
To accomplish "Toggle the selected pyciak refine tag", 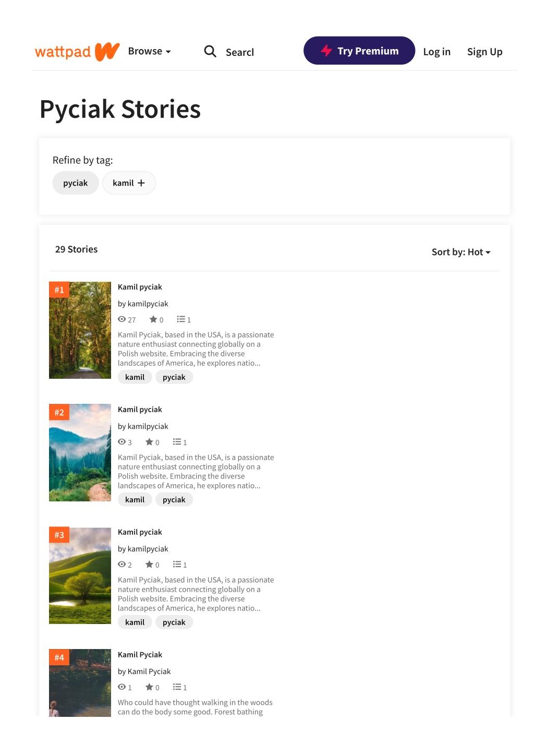I will [76, 183].
